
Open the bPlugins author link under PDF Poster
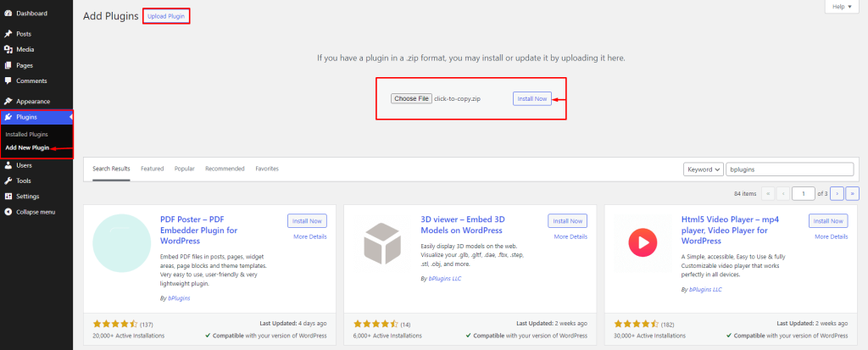(180, 298)
